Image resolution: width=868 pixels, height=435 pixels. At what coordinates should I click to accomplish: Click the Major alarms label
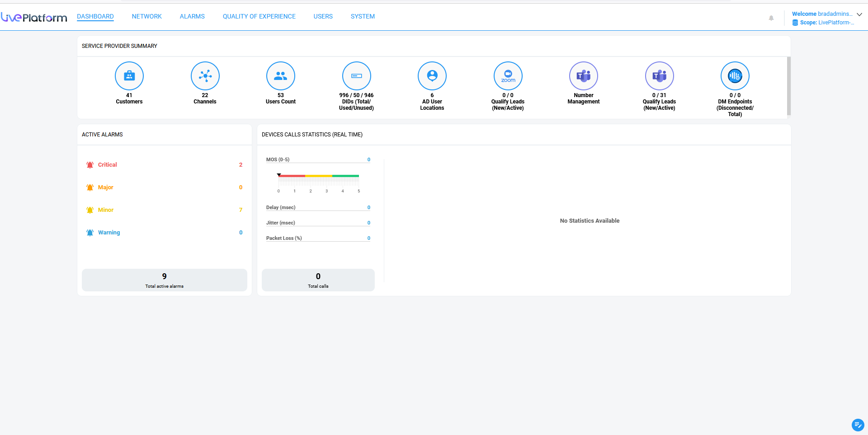(x=106, y=187)
